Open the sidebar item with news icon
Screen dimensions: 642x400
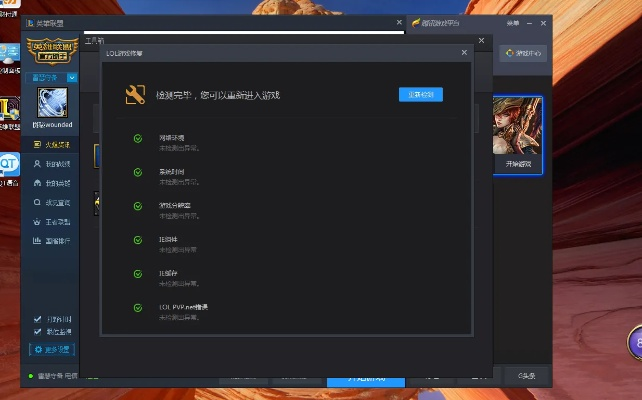51,145
